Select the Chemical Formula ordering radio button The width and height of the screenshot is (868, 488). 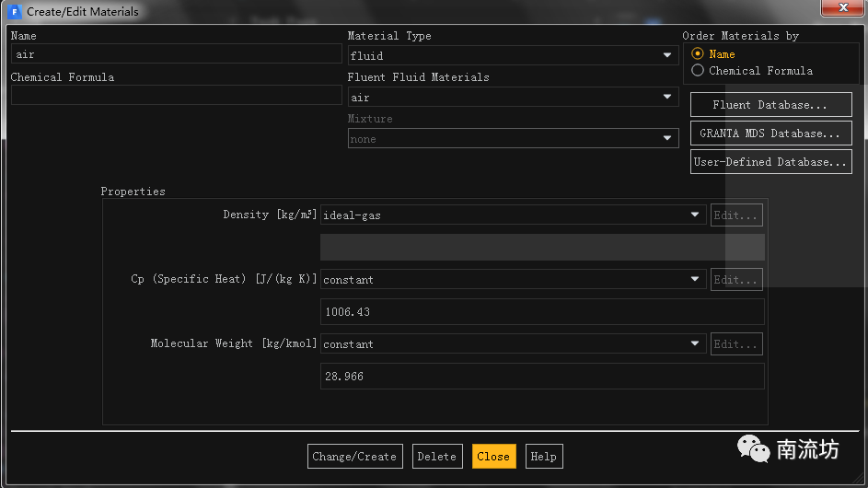point(698,71)
